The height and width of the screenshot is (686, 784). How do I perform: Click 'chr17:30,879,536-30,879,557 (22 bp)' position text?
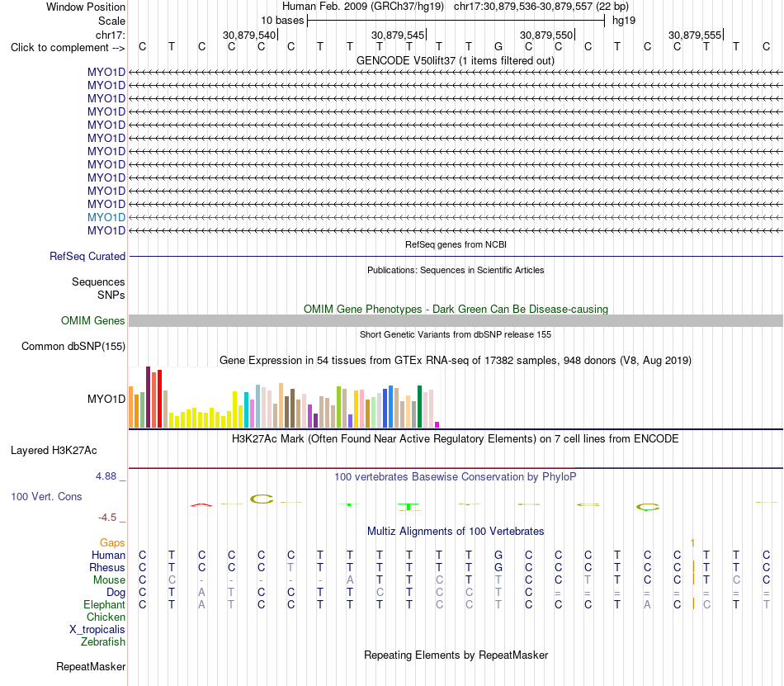(541, 7)
